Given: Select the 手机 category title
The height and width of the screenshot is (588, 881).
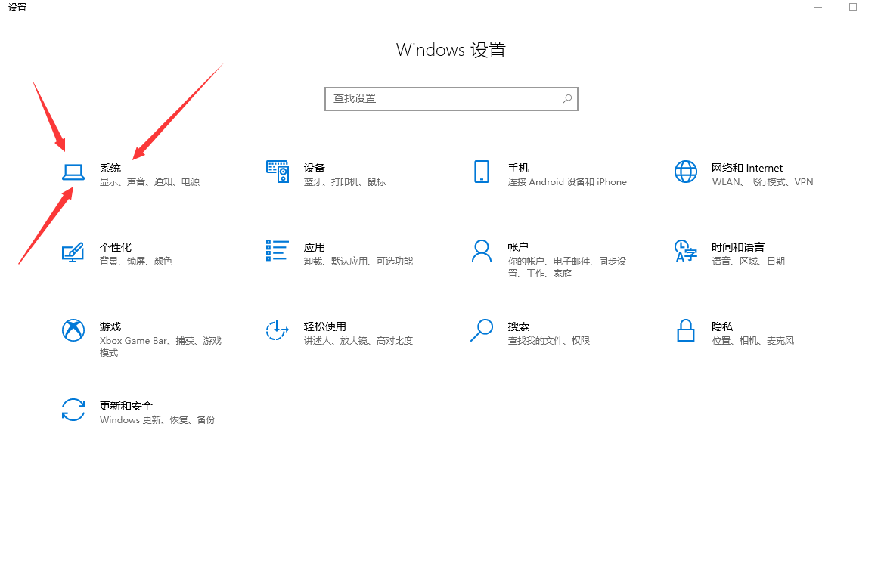Looking at the screenshot, I should [x=518, y=168].
